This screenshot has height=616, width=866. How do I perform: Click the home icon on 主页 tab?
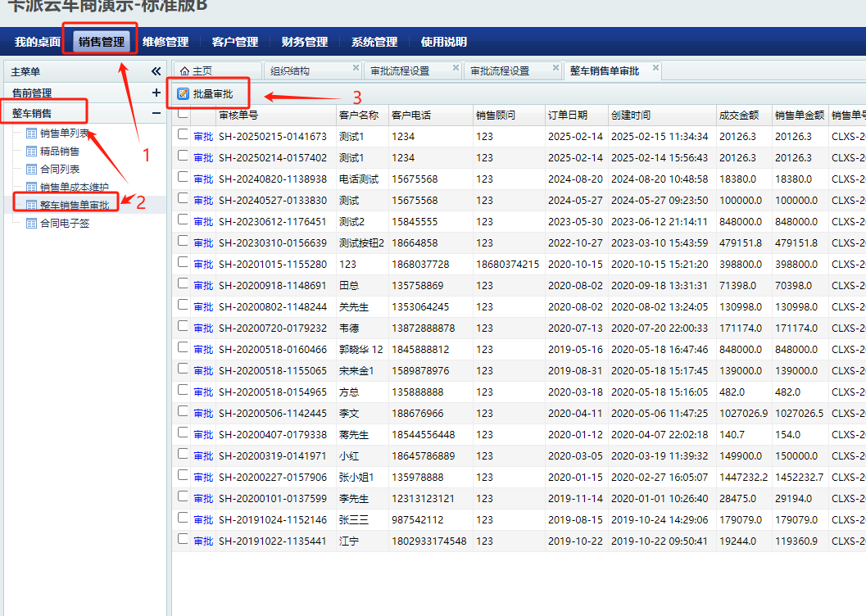[x=184, y=71]
